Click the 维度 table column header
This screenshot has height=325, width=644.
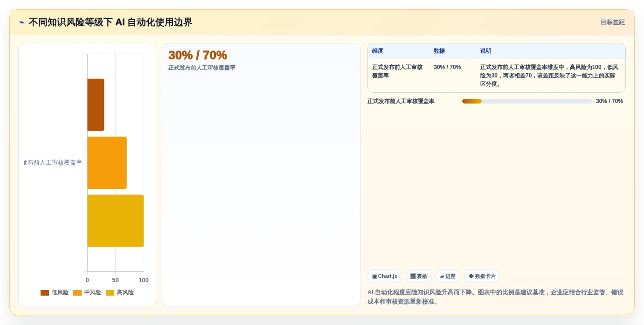(378, 51)
